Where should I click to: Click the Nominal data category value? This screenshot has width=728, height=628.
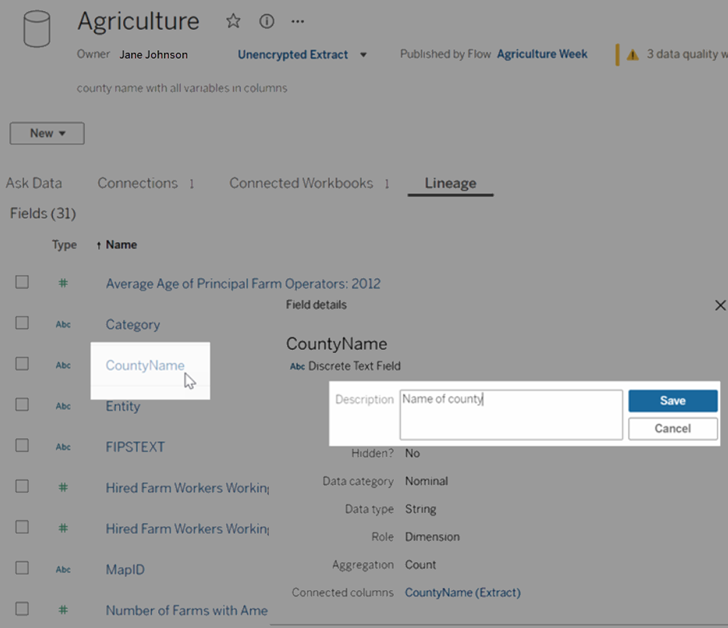point(426,481)
